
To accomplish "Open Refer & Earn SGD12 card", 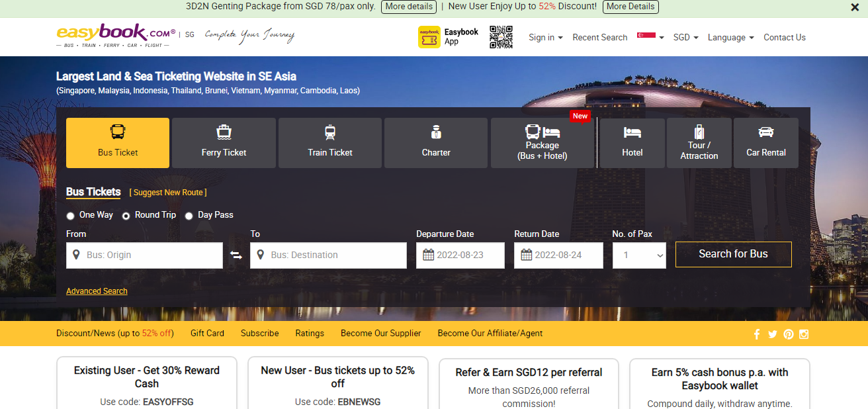I will click(x=529, y=383).
